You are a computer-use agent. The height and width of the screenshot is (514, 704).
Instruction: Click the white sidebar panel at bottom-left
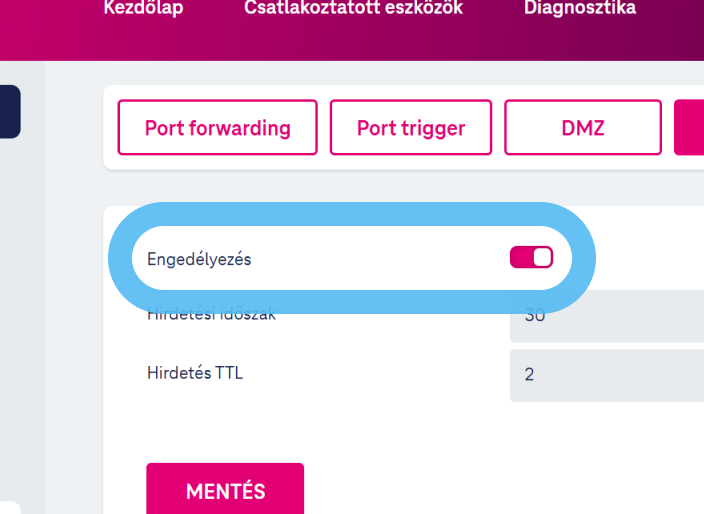pos(9,507)
